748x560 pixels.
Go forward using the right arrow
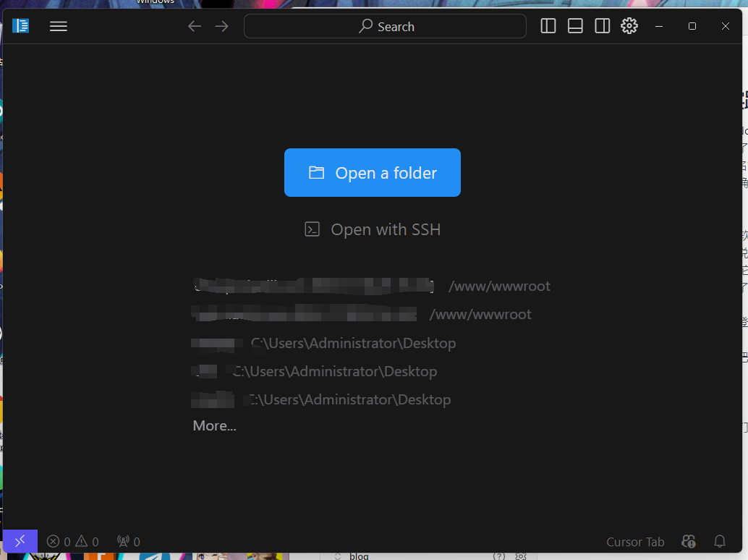(x=221, y=27)
